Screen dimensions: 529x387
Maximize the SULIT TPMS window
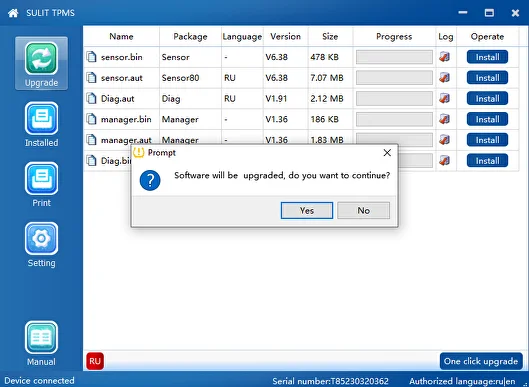(489, 13)
